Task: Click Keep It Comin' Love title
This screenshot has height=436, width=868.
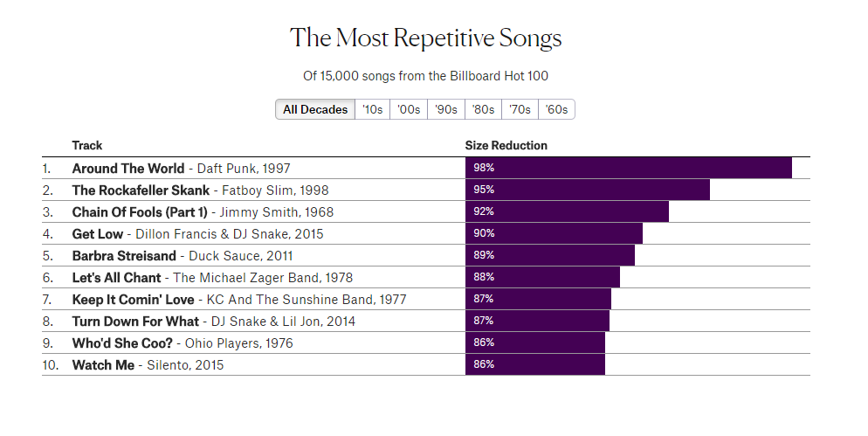Action: (133, 299)
